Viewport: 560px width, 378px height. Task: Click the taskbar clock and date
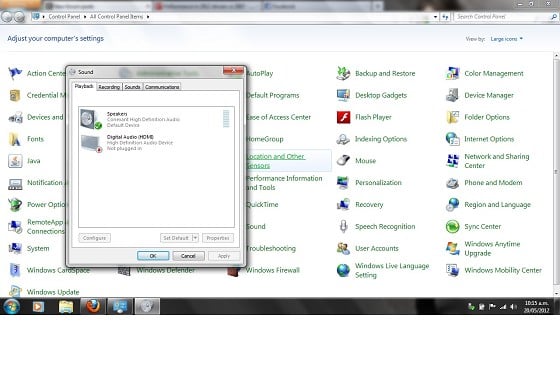click(536, 307)
